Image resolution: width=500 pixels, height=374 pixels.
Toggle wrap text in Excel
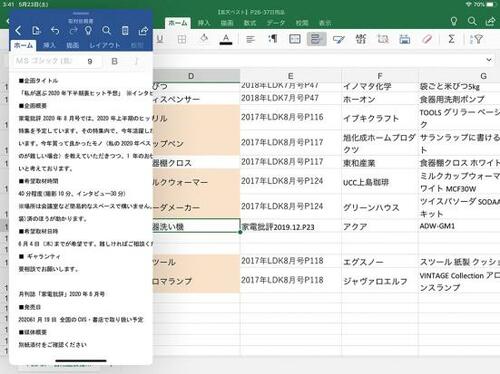(x=316, y=39)
